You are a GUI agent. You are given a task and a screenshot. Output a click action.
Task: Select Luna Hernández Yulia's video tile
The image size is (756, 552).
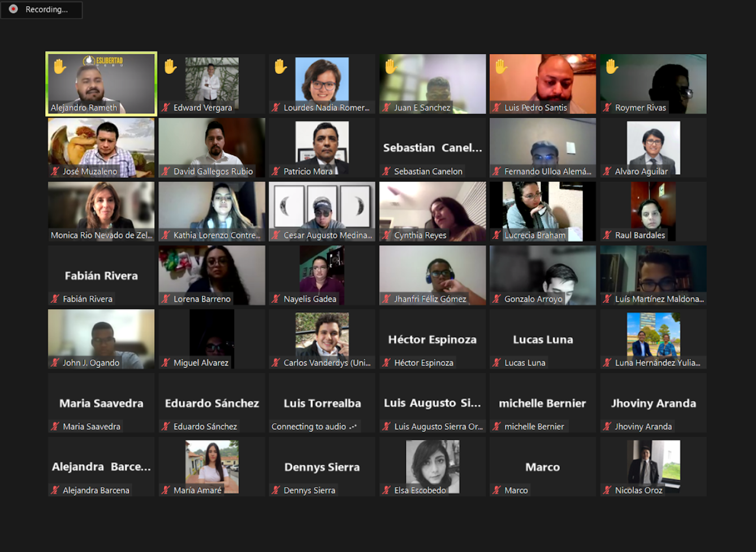pyautogui.click(x=654, y=339)
